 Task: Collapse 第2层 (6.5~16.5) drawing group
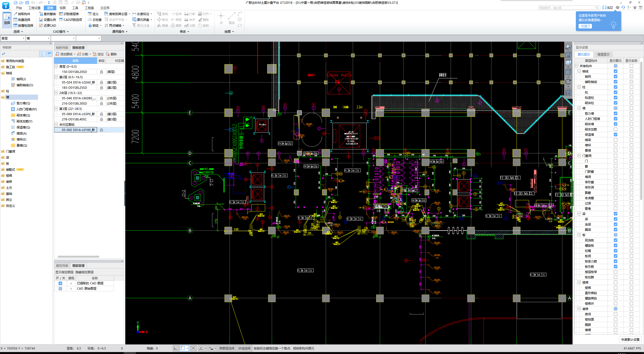click(56, 77)
